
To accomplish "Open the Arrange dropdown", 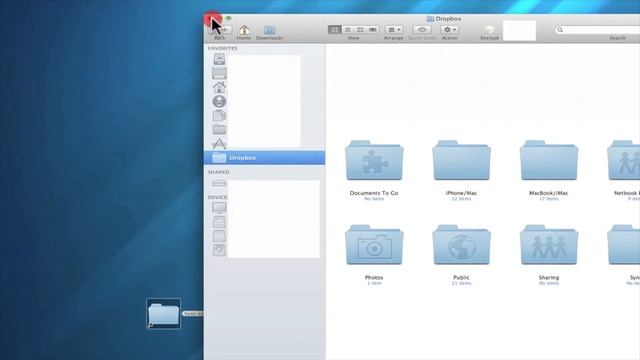I will pos(393,29).
